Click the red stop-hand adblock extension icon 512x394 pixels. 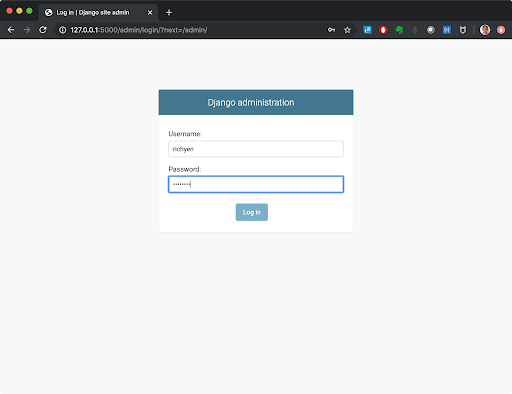[383, 30]
